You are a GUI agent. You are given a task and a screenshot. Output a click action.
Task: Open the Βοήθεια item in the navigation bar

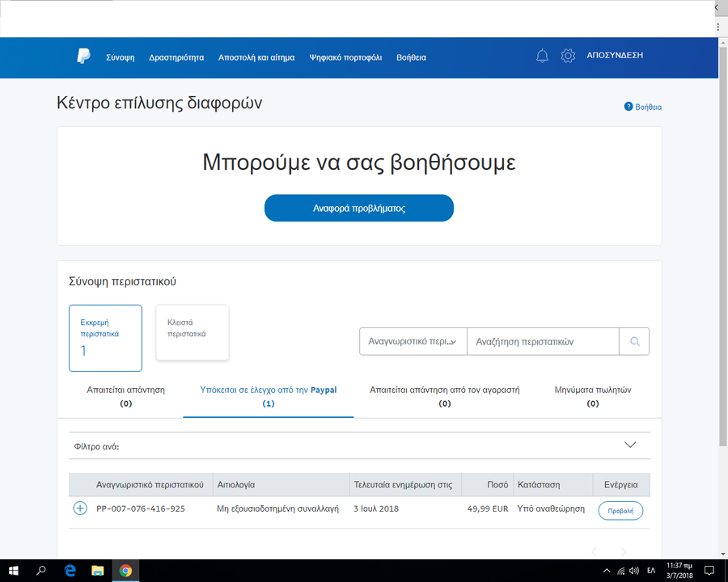(x=412, y=57)
